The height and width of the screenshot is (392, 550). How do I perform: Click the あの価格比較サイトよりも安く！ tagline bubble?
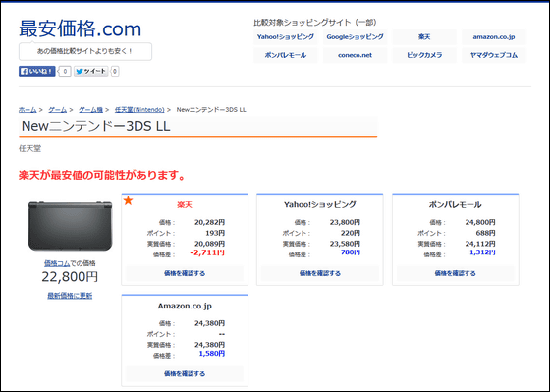85,51
